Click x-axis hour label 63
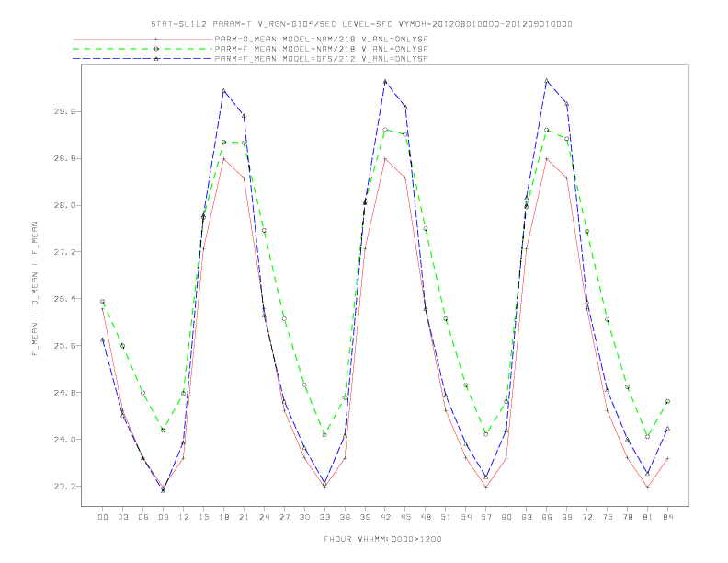This screenshot has height=563, width=728. coord(527,517)
